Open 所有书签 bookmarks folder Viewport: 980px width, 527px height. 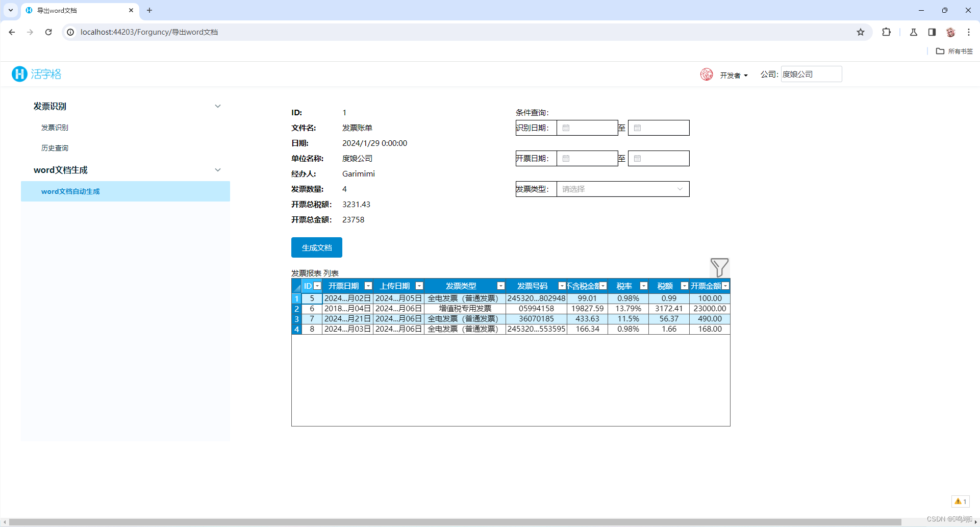pos(954,51)
